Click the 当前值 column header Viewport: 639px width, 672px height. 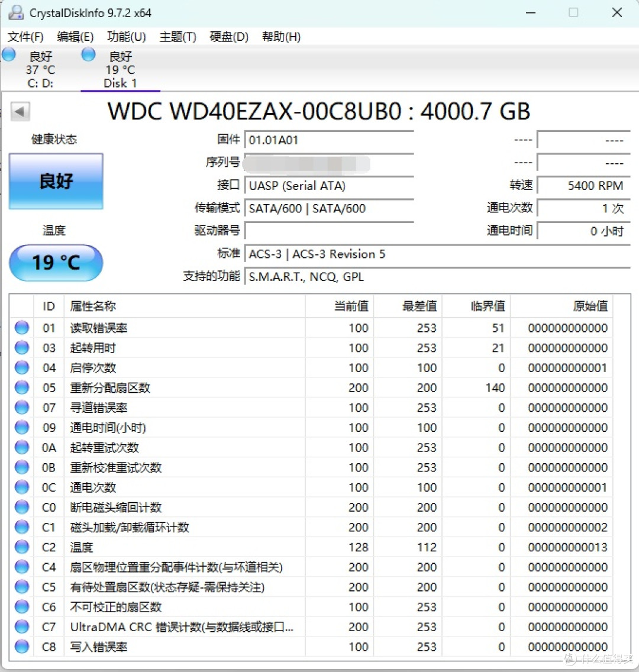point(340,306)
